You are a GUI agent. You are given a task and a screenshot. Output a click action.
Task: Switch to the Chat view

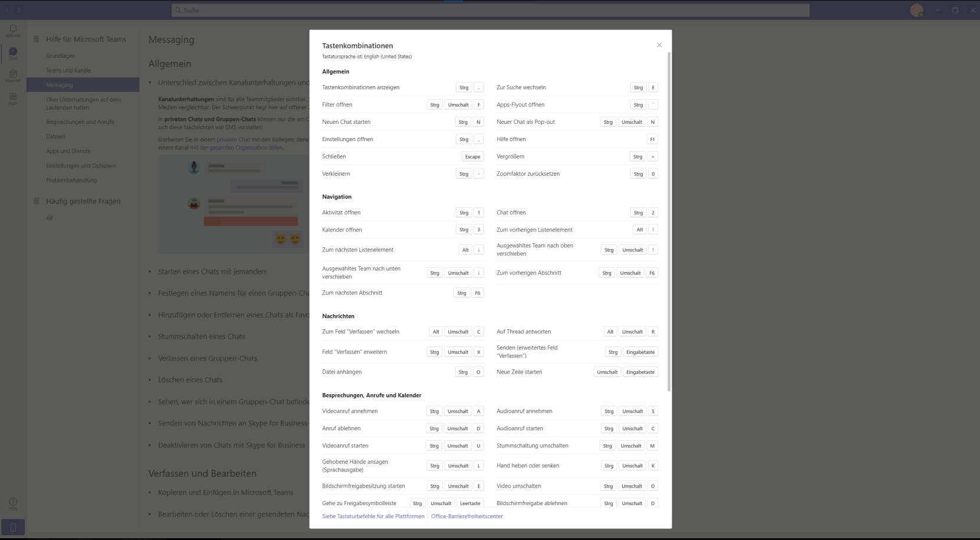coord(12,53)
